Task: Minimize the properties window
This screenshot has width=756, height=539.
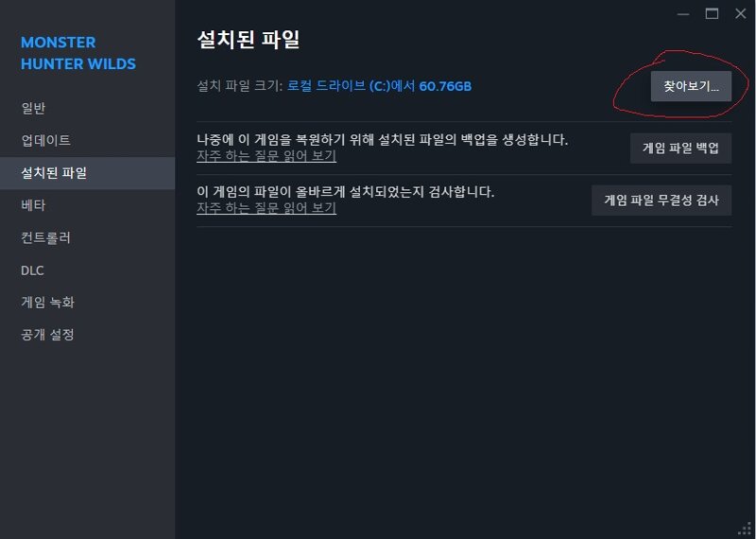Action: click(682, 14)
